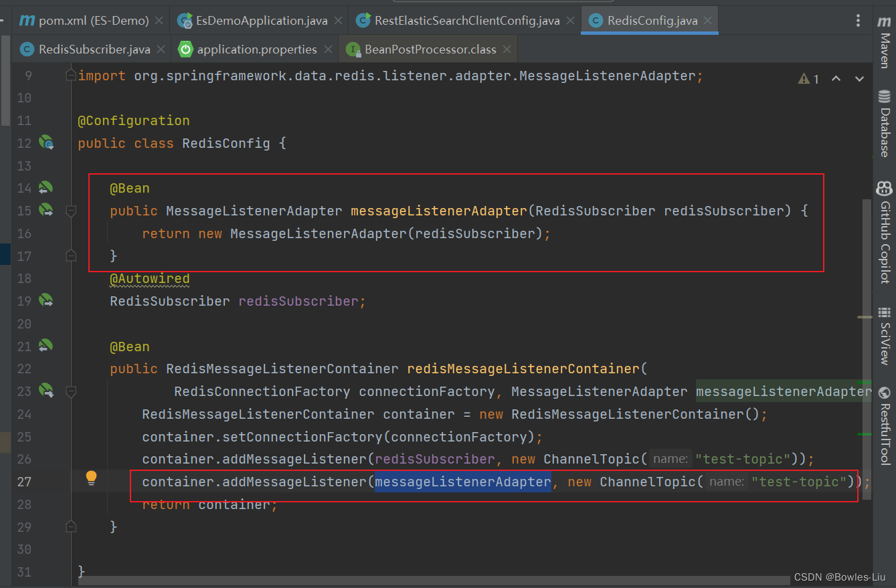Open the GitHub Copilot tool window
This screenshot has height=588, width=896.
pos(884,232)
